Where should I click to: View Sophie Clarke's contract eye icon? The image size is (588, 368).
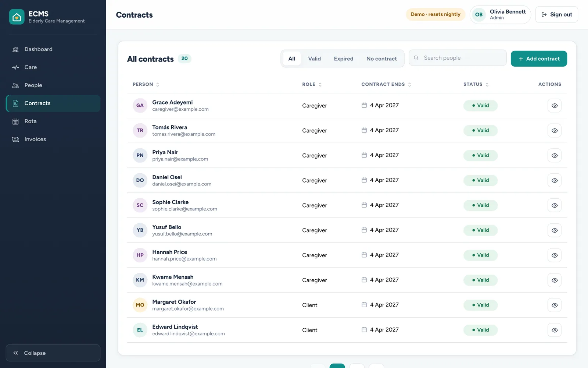click(x=555, y=205)
